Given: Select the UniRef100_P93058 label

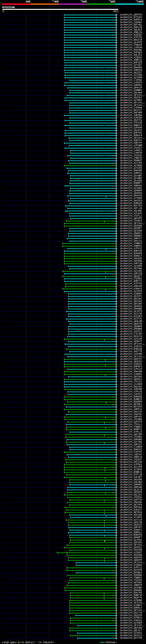Looking at the screenshot, I should 131,550.
